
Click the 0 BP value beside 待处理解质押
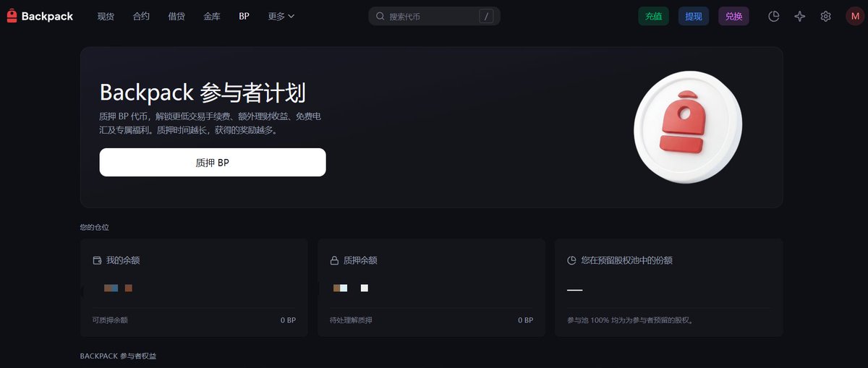(525, 320)
